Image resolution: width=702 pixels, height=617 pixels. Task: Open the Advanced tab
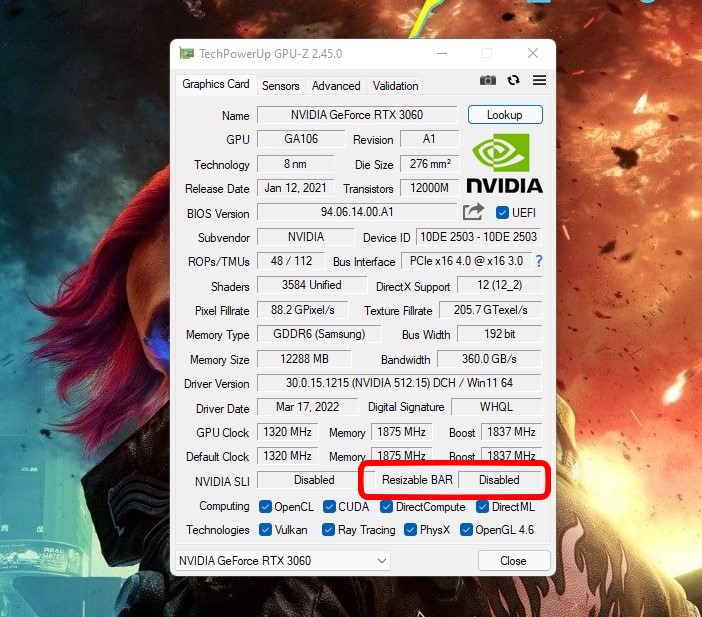click(x=336, y=86)
